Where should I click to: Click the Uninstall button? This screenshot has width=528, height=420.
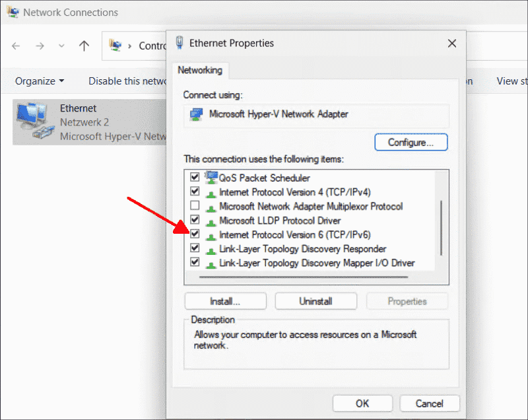(315, 300)
